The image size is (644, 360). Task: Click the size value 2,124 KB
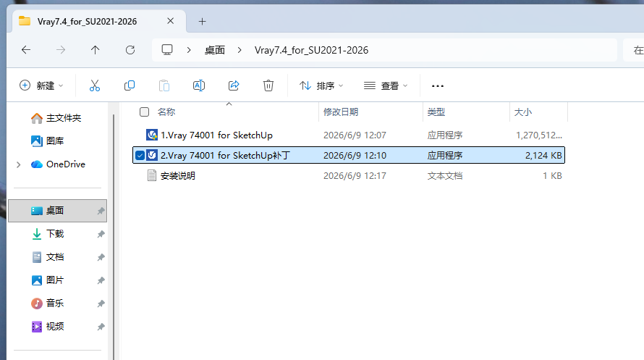tap(543, 155)
